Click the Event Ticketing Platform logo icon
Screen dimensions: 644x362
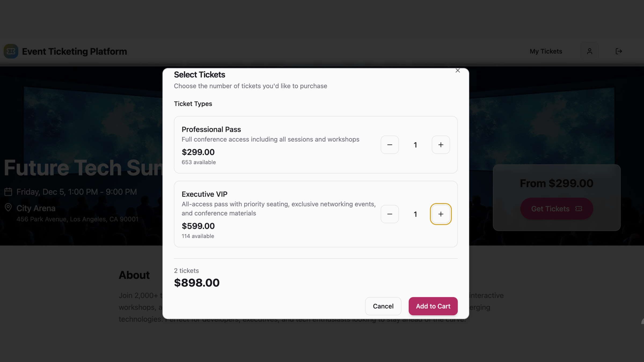click(x=11, y=51)
